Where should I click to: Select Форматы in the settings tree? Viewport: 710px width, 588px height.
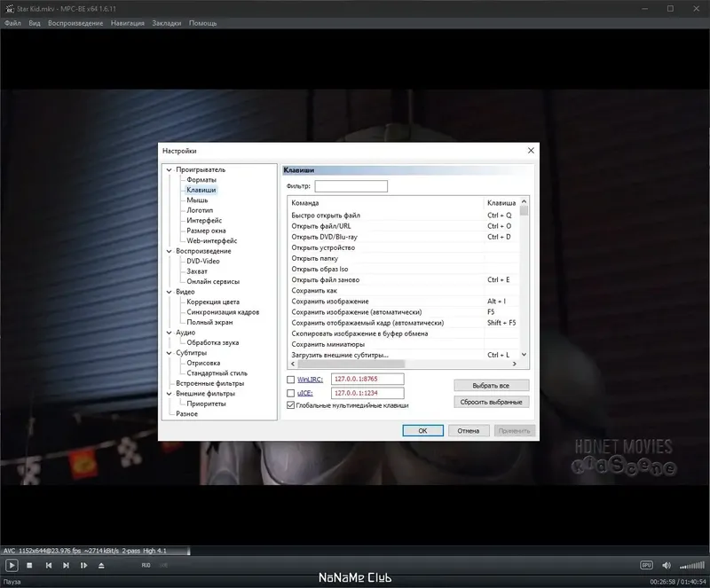pyautogui.click(x=201, y=180)
